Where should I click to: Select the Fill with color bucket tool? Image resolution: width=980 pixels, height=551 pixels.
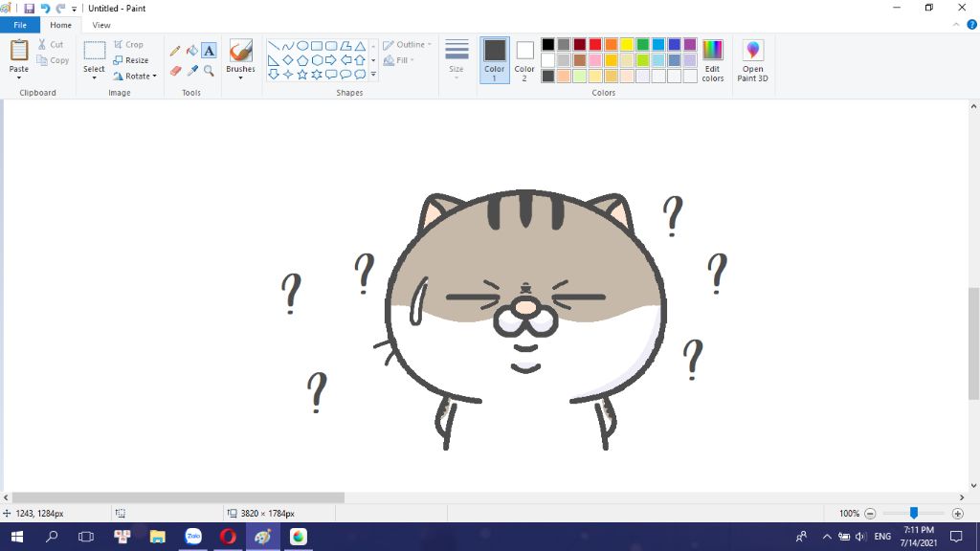[191, 51]
